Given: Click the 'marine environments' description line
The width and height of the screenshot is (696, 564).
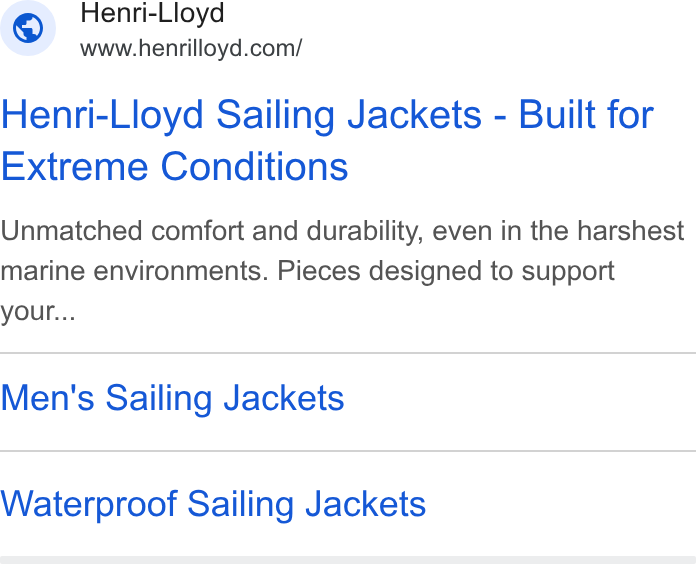Looking at the screenshot, I should [308, 271].
